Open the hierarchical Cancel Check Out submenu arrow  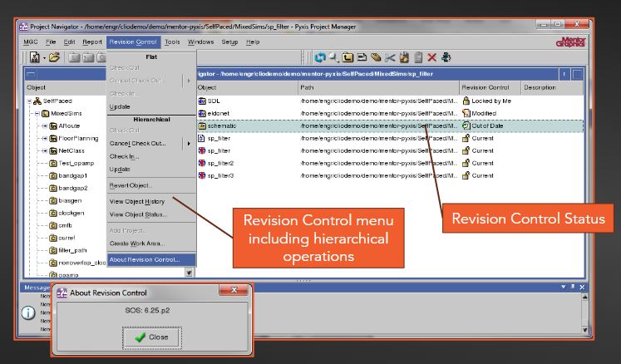(x=189, y=144)
